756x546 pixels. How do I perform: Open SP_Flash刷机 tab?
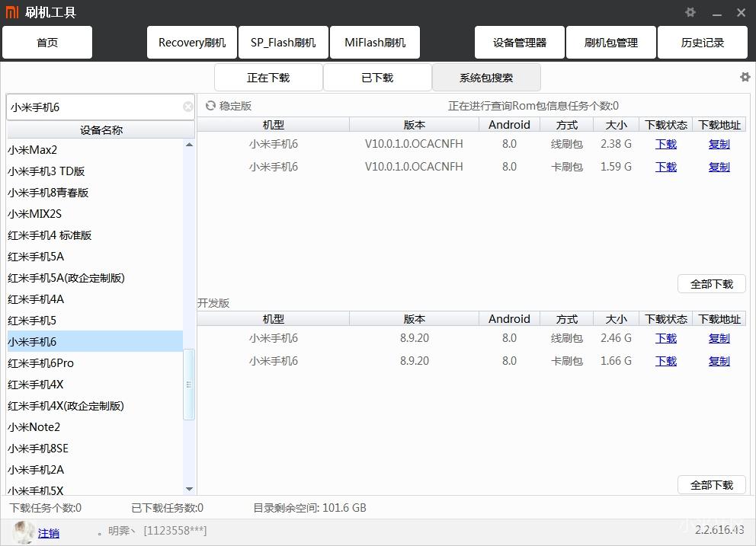pos(283,43)
